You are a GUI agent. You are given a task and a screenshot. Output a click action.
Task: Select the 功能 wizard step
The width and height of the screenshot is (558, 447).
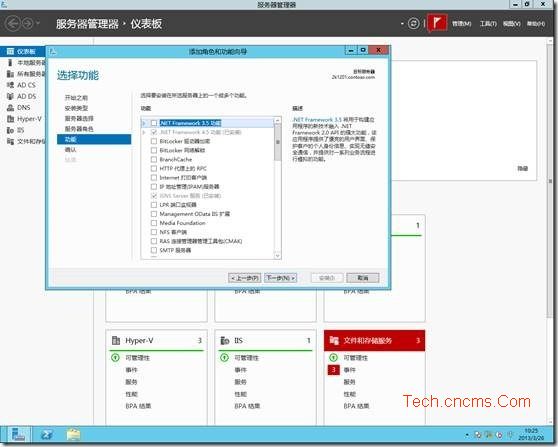coord(94,139)
